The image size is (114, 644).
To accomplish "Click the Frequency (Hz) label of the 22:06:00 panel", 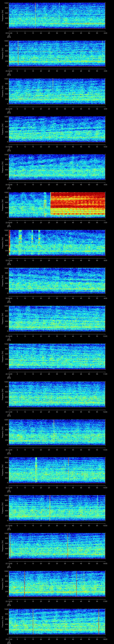I will (x=3, y=205).
